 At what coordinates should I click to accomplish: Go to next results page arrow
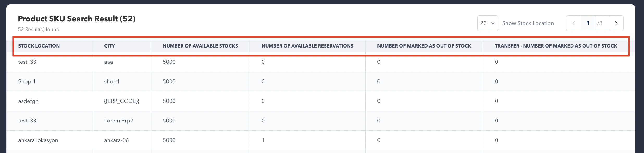(616, 23)
